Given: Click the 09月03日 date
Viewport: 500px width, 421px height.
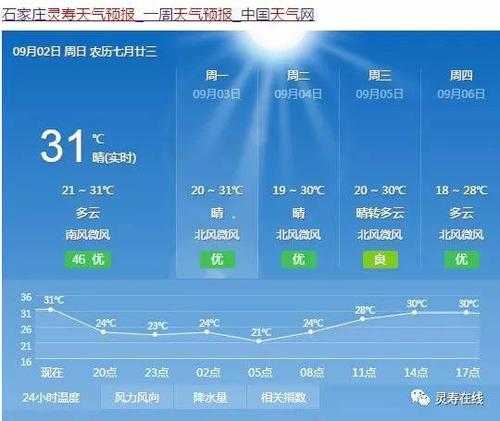Looking at the screenshot, I should [217, 94].
